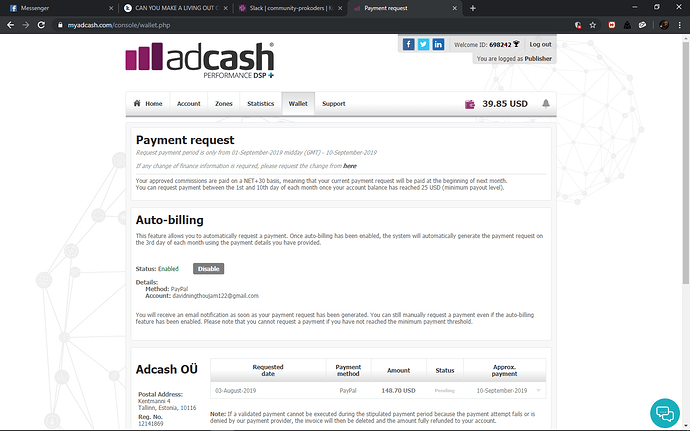Click the red extension icon in toolbar
This screenshot has width=690, height=431.
coord(612,25)
